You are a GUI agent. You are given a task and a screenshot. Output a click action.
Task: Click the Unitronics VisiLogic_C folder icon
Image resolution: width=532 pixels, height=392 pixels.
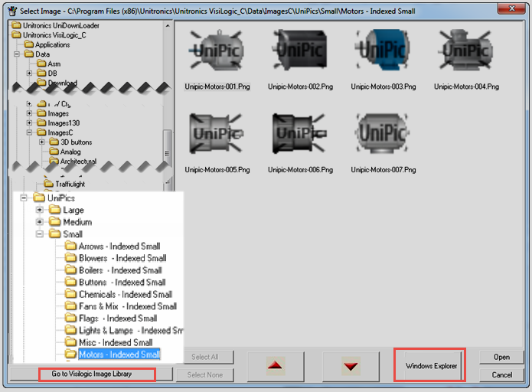(16, 34)
